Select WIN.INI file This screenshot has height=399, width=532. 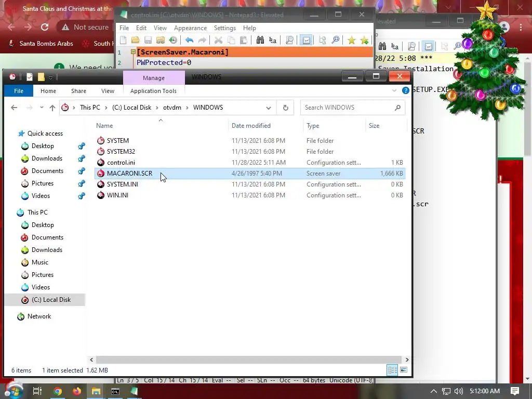250,195
